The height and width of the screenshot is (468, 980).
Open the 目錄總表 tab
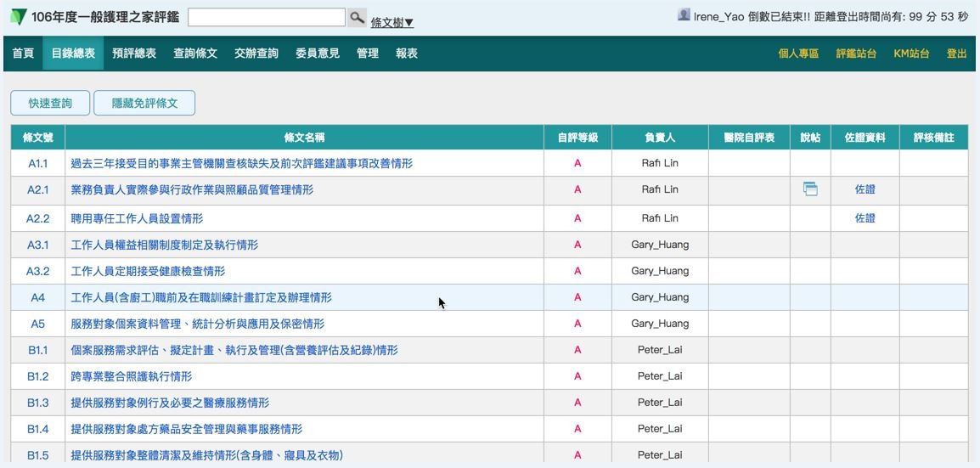pos(73,54)
